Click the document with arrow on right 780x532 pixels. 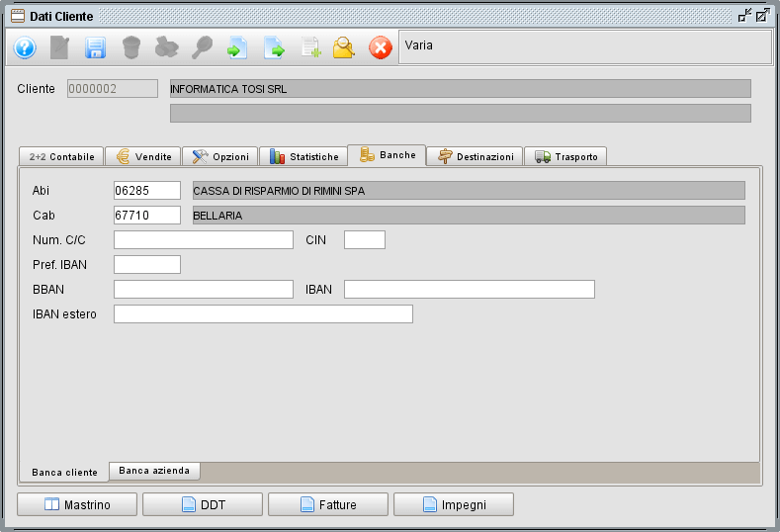click(x=274, y=47)
